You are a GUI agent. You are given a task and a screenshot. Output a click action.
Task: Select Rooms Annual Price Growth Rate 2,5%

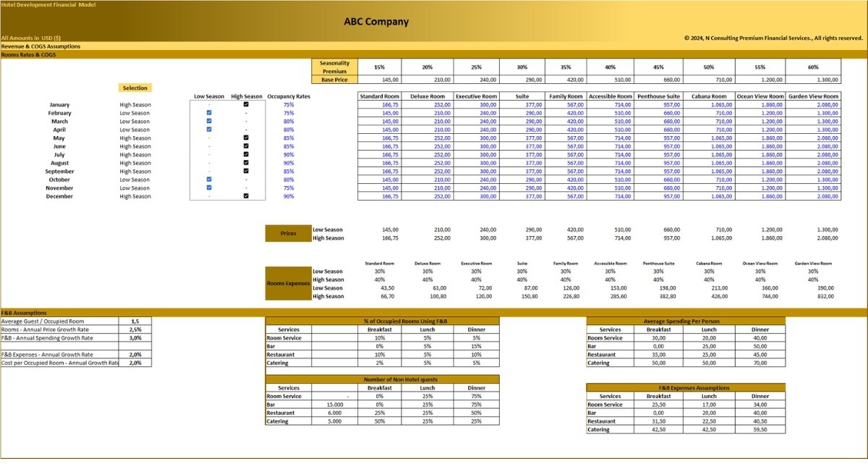click(x=135, y=329)
